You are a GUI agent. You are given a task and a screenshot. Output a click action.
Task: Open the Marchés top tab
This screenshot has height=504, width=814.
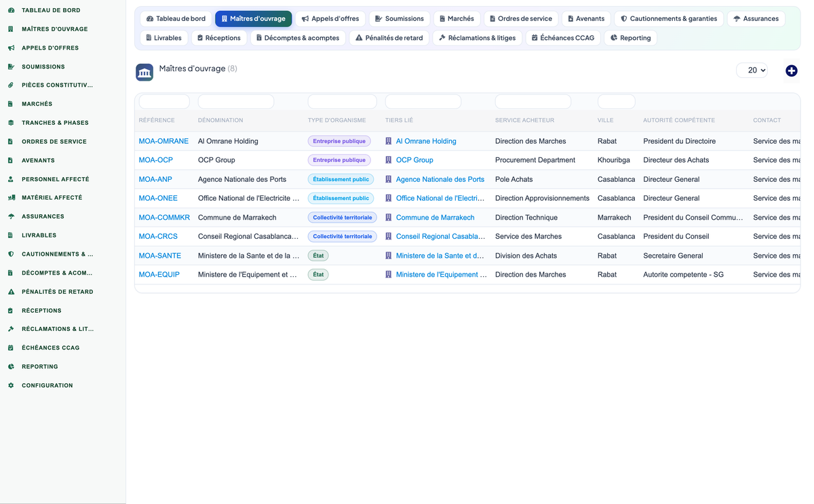457,19
